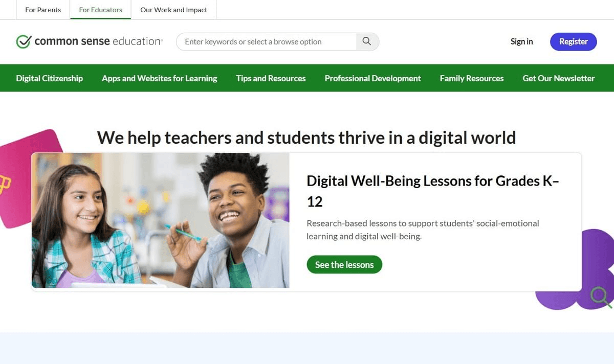
Task: Open the Digital Citizenship menu
Action: [x=50, y=78]
